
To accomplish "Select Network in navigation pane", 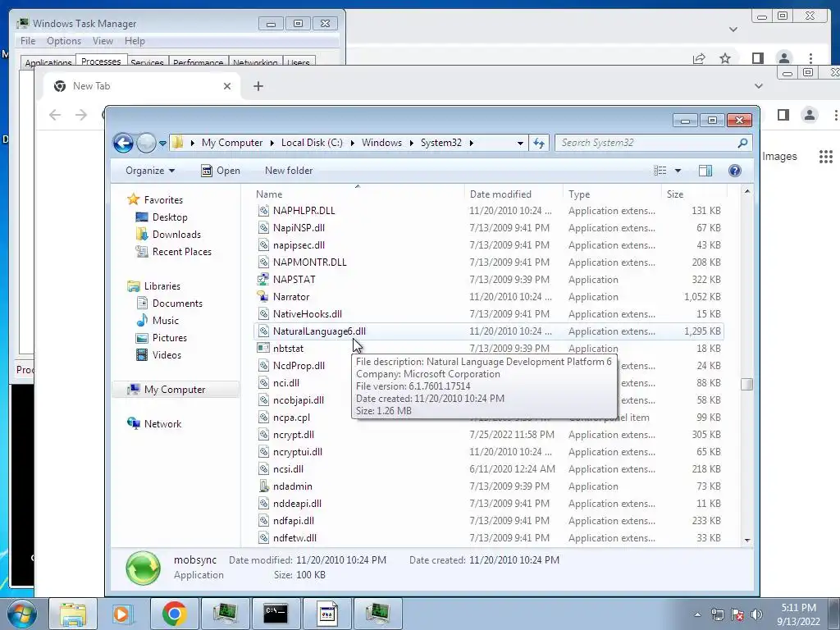I will coord(162,424).
